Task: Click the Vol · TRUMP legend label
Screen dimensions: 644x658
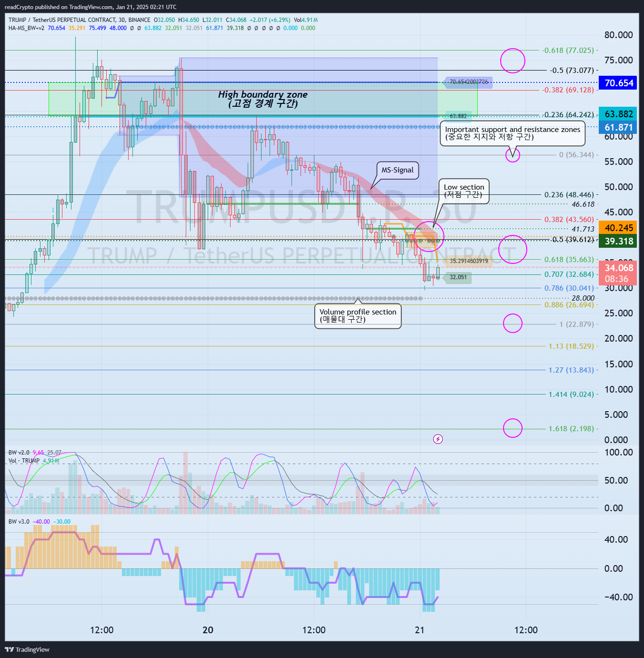Action: tap(24, 461)
